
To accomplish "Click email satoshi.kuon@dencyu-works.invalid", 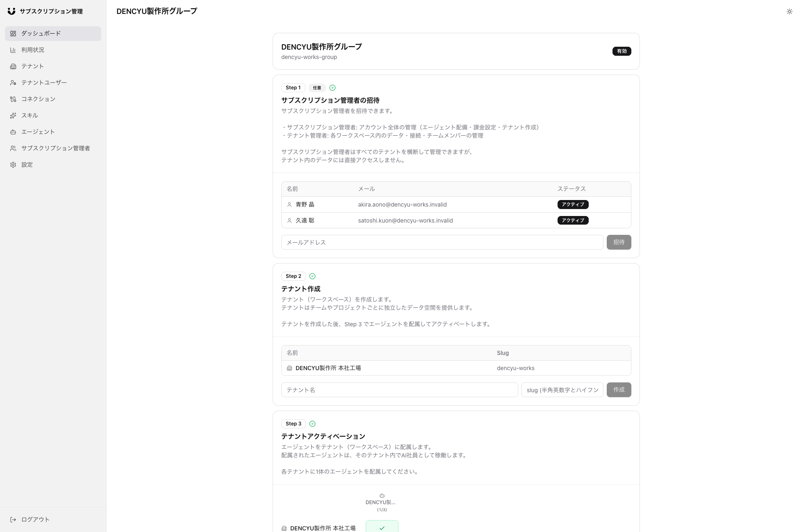I will pos(405,221).
